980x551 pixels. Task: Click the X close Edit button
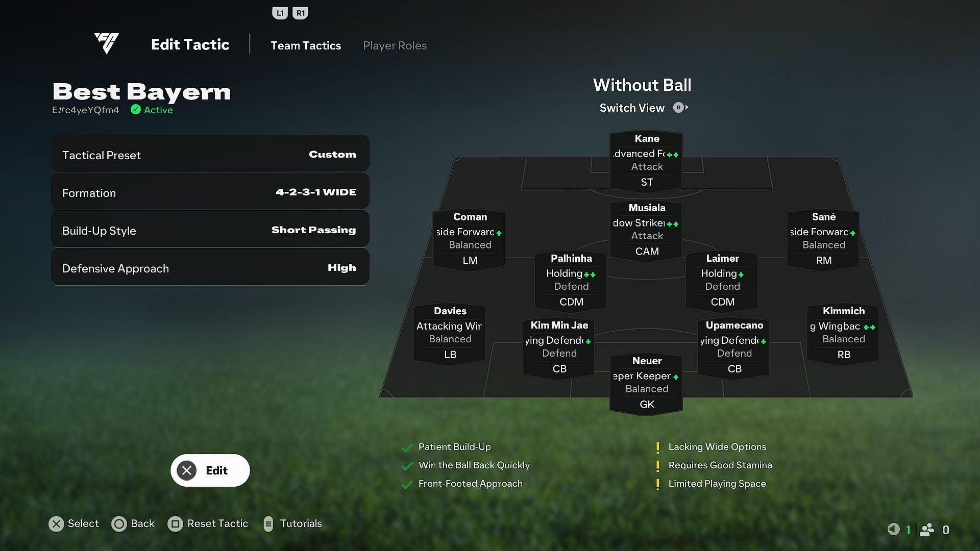tap(187, 470)
